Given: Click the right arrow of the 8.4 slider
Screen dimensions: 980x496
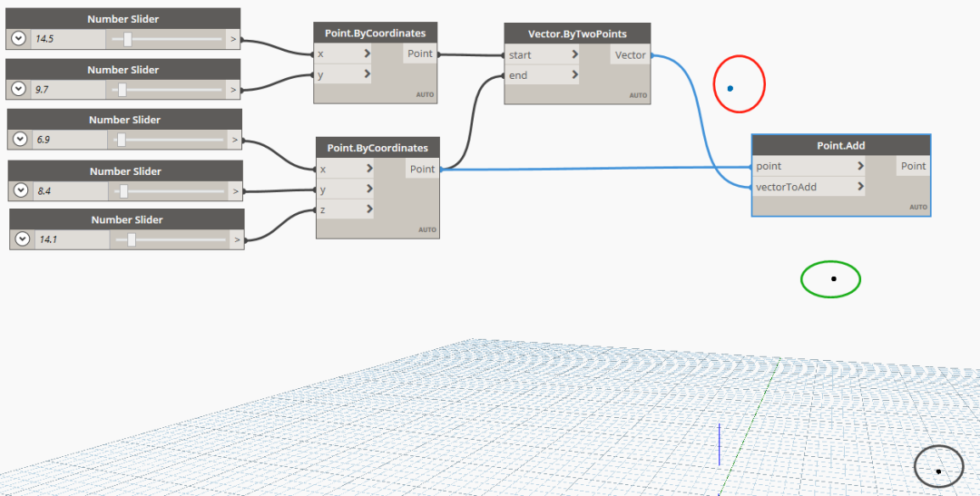Looking at the screenshot, I should point(236,191).
